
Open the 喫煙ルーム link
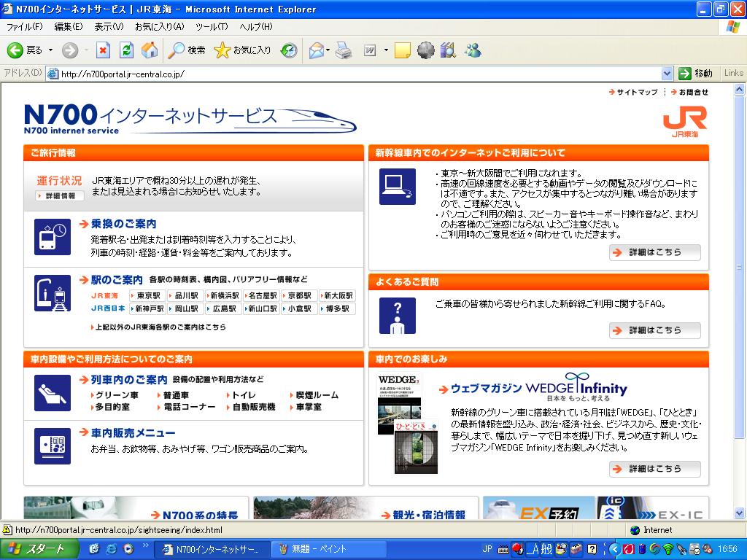(314, 395)
